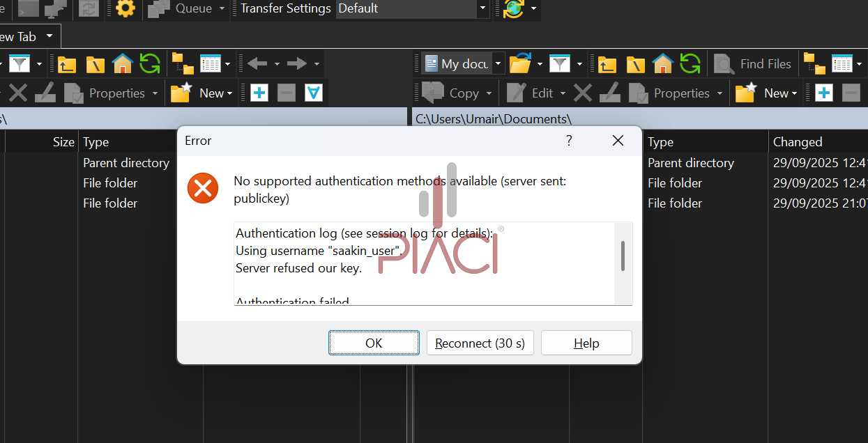Click the authentication log scrollbar
Screen dimensions: 868x443
(623, 256)
